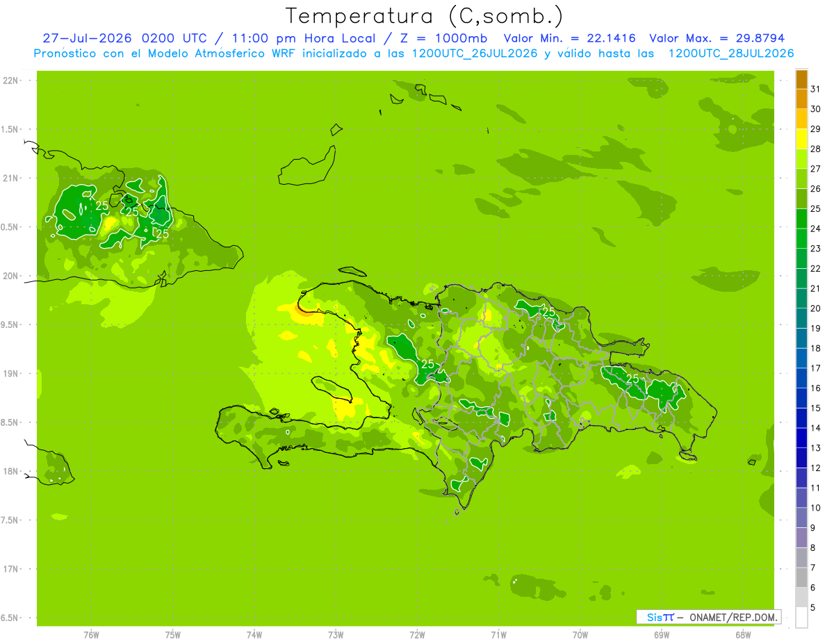
Task: Click the '70W' longitude axis label
Action: tap(580, 635)
